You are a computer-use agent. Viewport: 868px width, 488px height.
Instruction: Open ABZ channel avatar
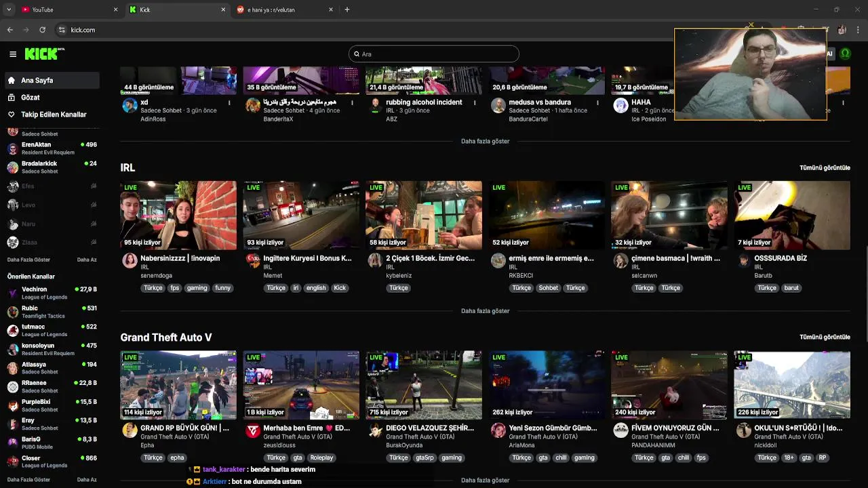point(375,105)
